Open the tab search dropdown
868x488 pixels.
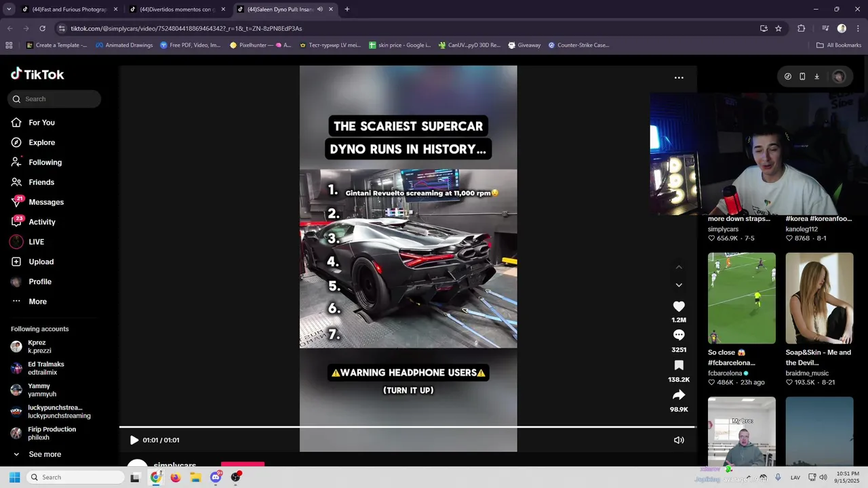click(9, 9)
